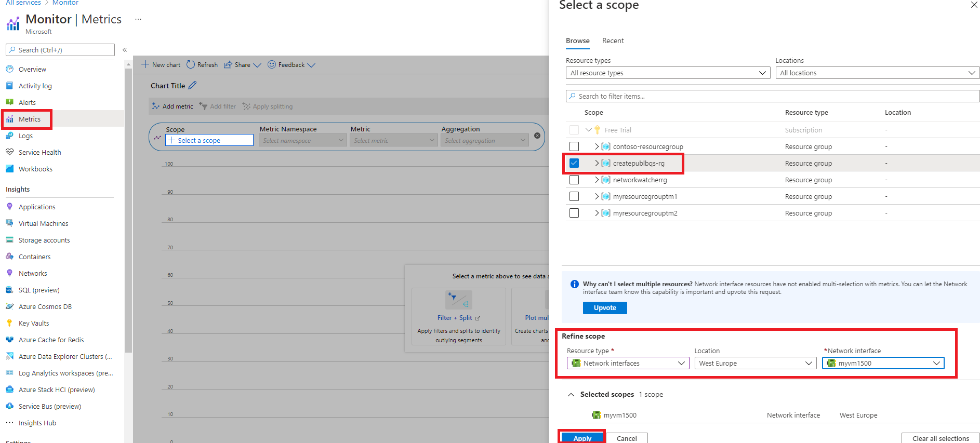This screenshot has height=443, width=980.
Task: Click the Cancel button
Action: coord(627,438)
